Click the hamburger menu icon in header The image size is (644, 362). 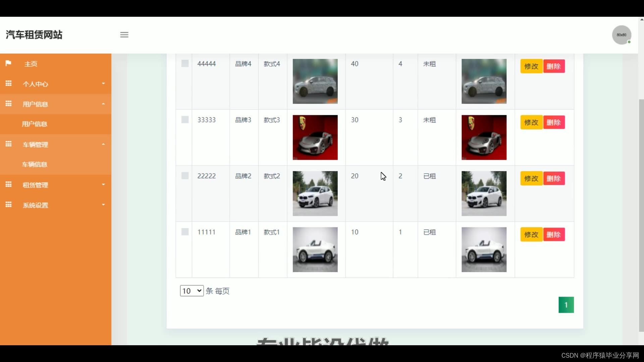point(124,35)
